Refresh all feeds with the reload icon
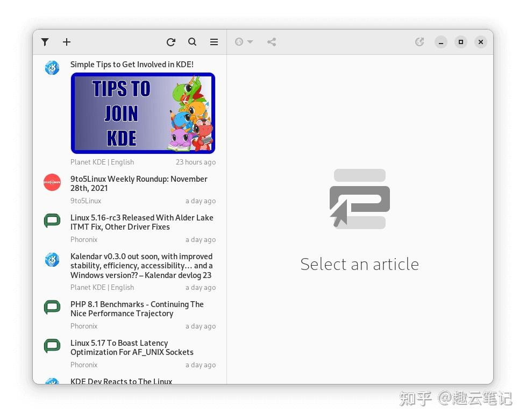526x420 pixels. click(171, 42)
